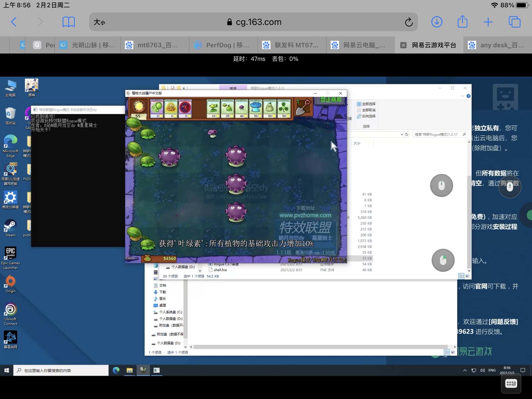
Task: Click the Explorer help question mark icon
Action: [468, 96]
